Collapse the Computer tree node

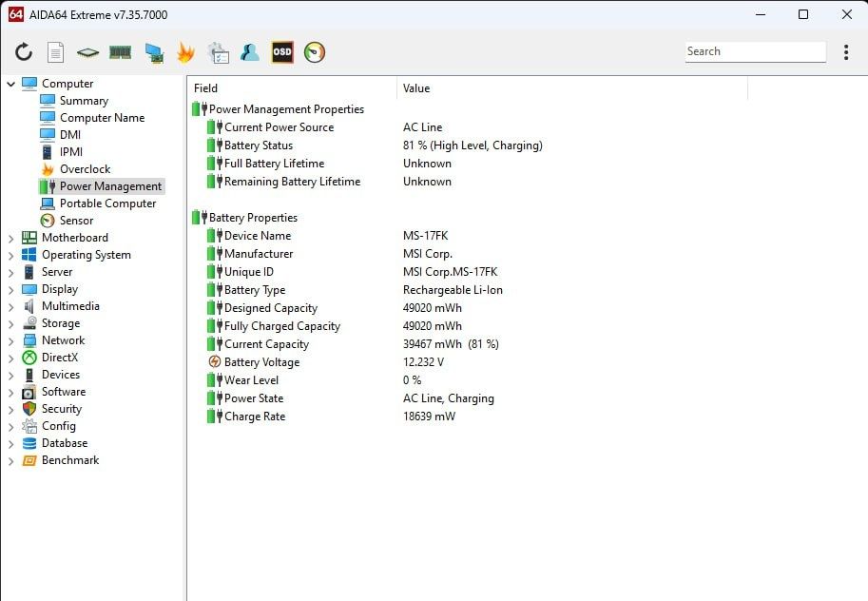tap(10, 84)
